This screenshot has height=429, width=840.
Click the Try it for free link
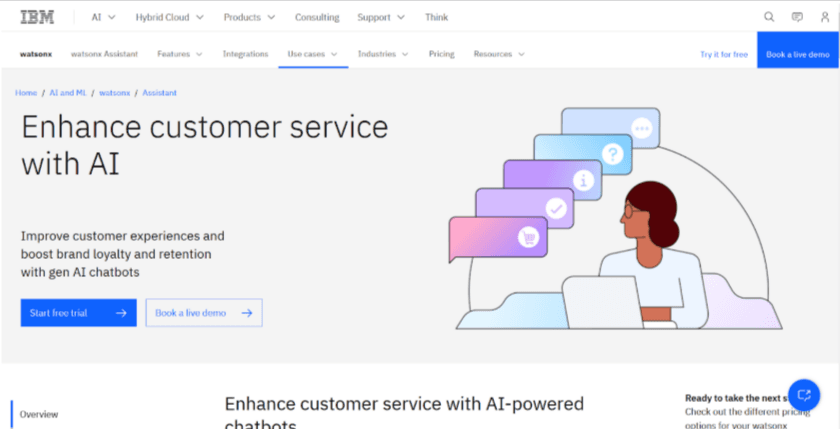point(724,55)
